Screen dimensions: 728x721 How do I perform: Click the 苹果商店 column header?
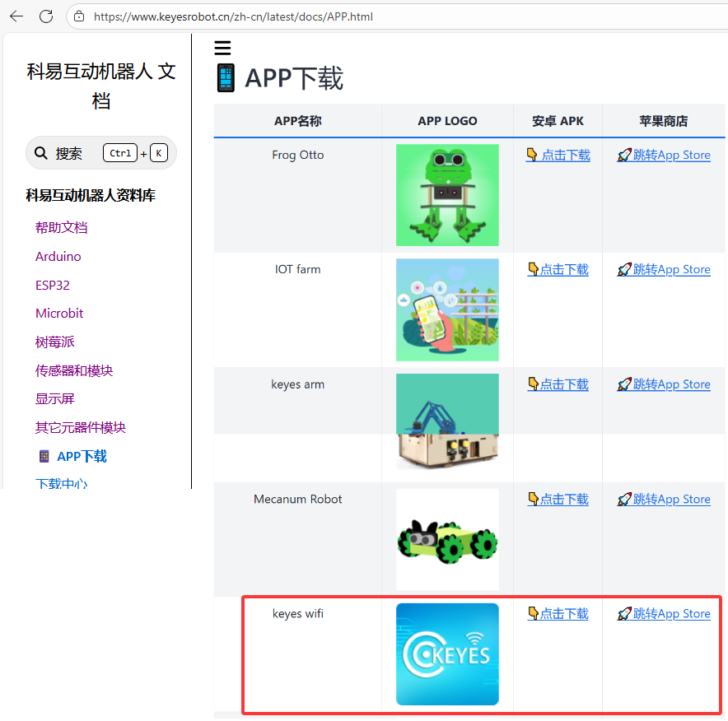click(664, 121)
